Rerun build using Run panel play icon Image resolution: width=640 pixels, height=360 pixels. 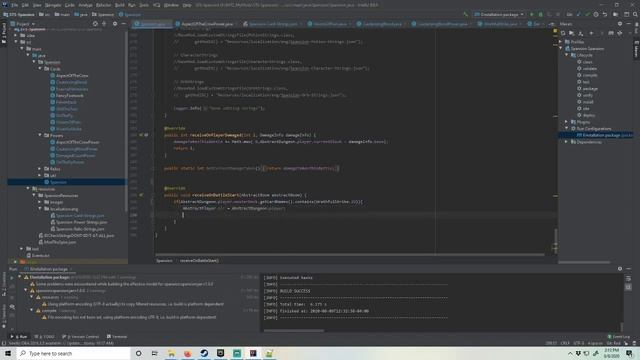tap(12, 278)
